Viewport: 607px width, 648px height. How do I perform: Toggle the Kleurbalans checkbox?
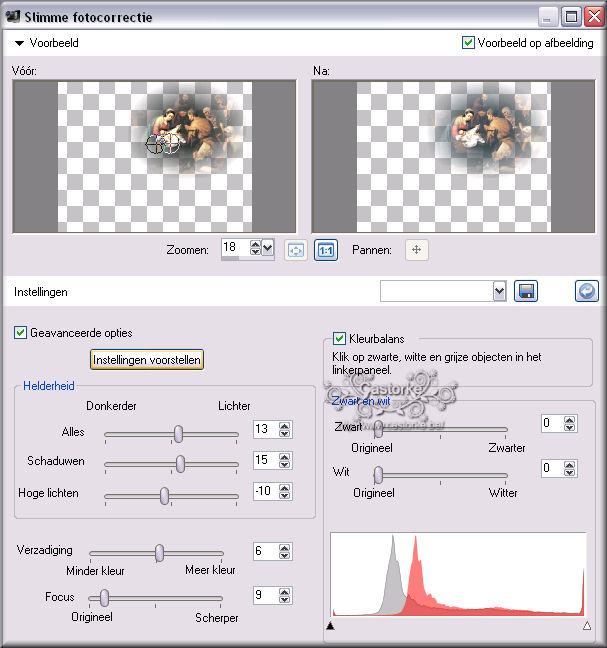pyautogui.click(x=339, y=339)
